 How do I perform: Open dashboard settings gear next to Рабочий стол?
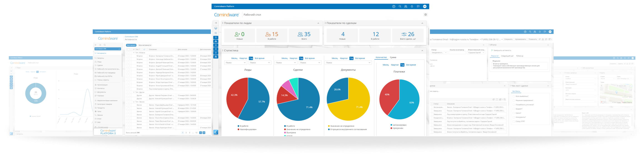point(425,15)
